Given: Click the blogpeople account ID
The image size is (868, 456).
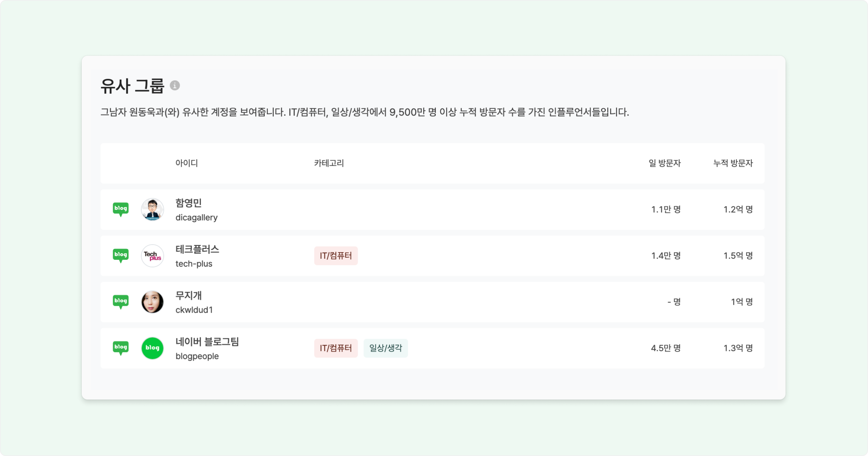Looking at the screenshot, I should [197, 356].
